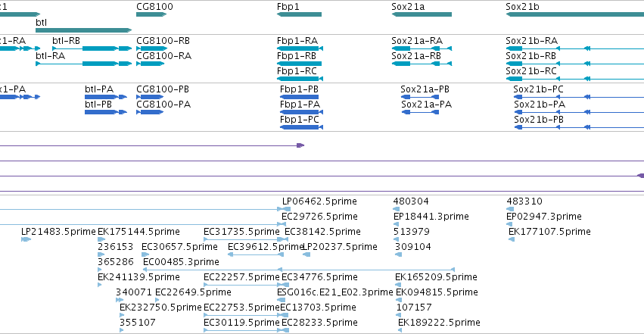Click EST EC30657.5prime
Viewport: 644px width, 334px height.
(179, 246)
